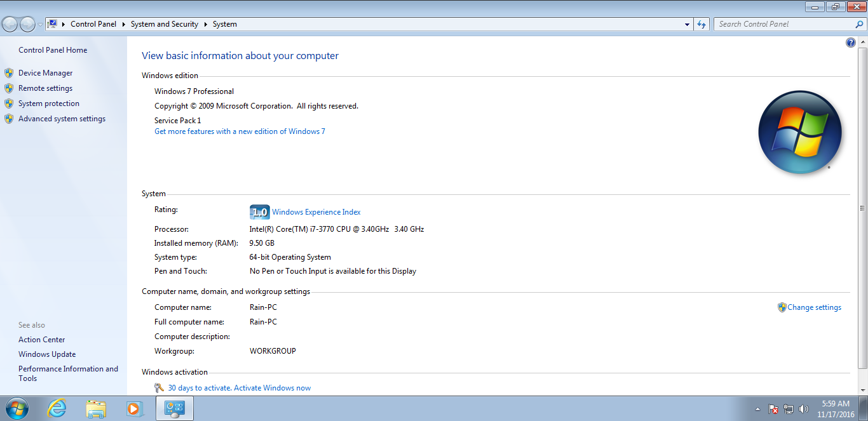Open Windows Experience Index link
This screenshot has width=868, height=421.
(x=316, y=212)
